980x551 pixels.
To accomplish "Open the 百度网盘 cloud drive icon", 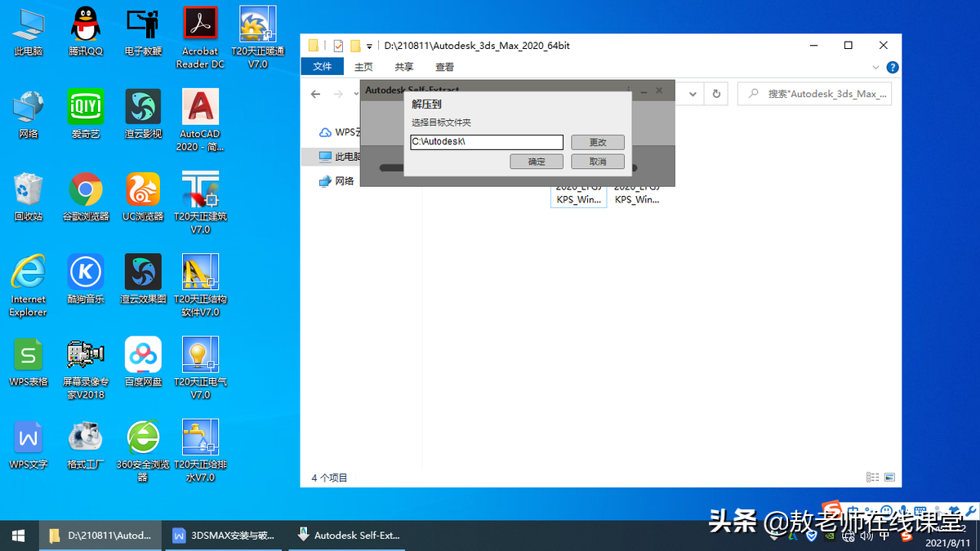I will (143, 355).
